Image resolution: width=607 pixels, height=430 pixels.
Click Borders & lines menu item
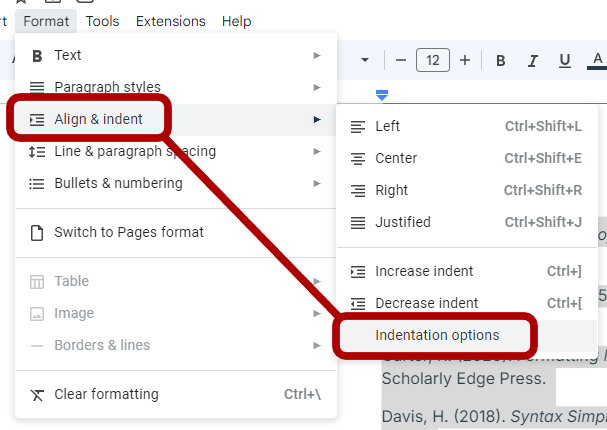[x=176, y=345]
